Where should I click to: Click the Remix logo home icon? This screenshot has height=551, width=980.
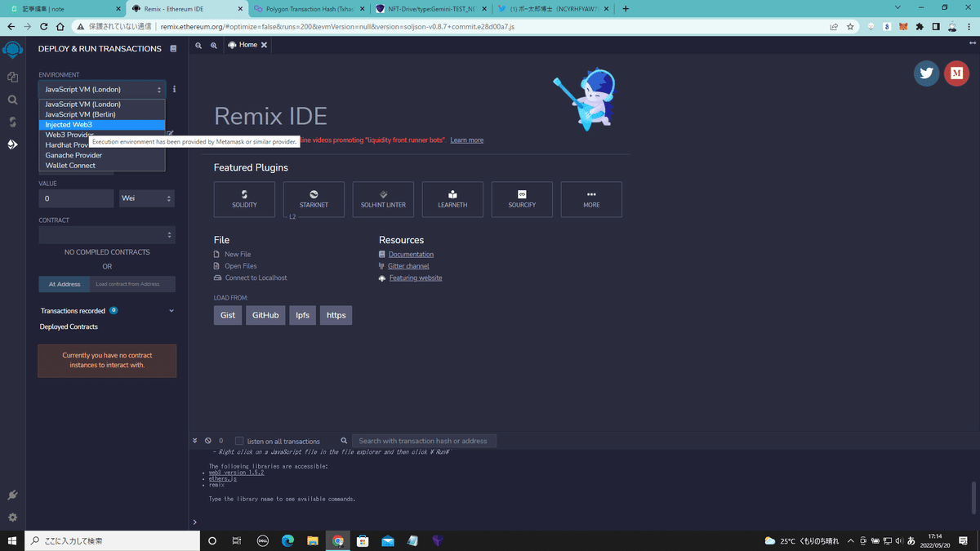tap(12, 51)
